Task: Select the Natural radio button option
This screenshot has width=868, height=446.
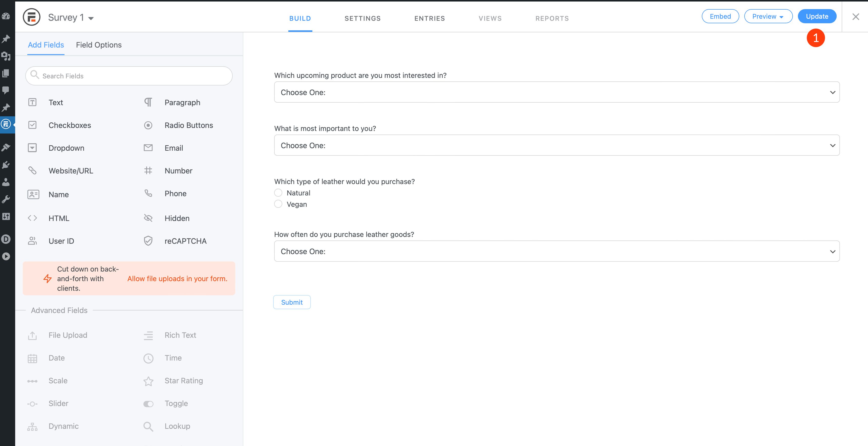Action: (278, 192)
